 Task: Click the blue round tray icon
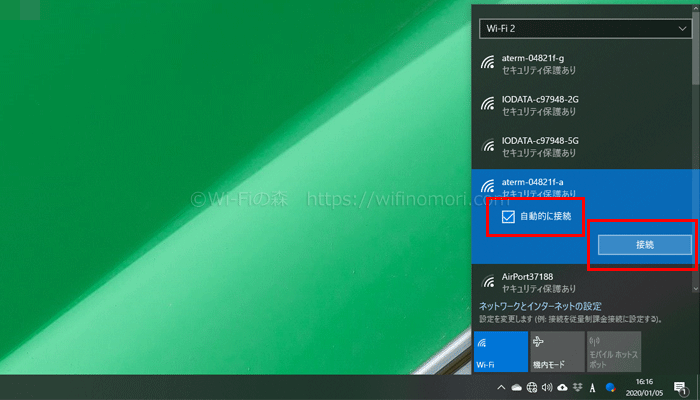coord(611,387)
